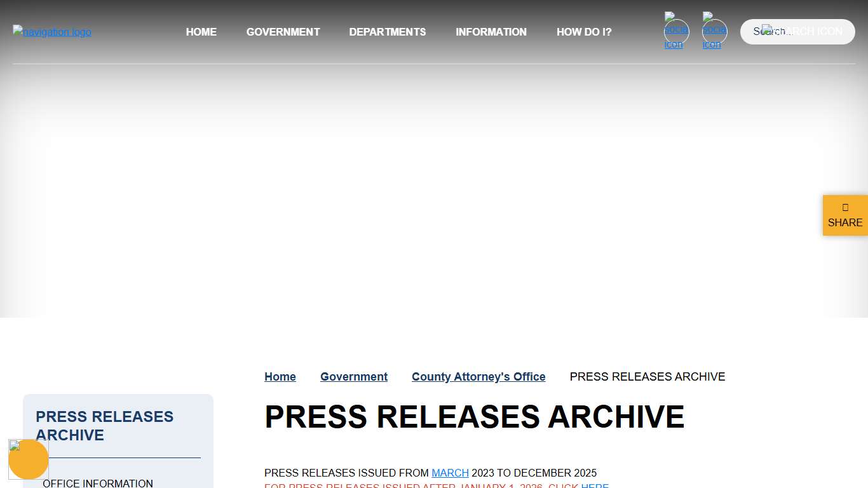Click the Government breadcrumb link

353,377
